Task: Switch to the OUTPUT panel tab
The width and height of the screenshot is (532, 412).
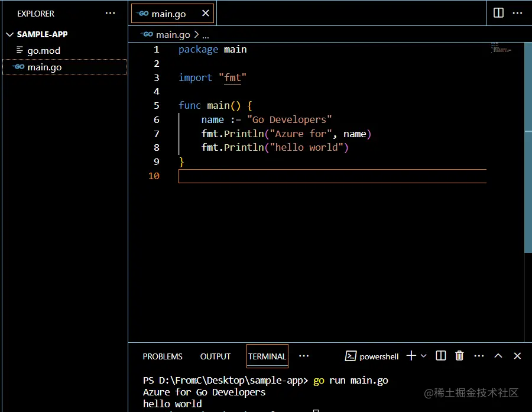Action: [x=215, y=356]
